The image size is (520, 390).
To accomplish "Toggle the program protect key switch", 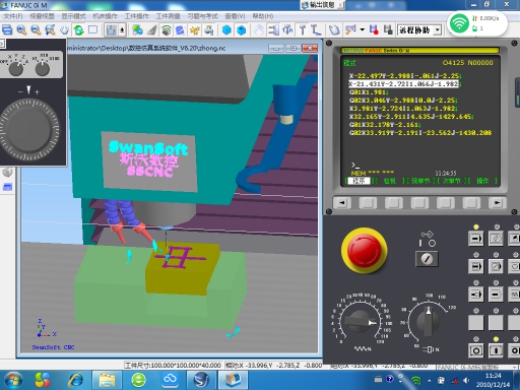I will 427,259.
